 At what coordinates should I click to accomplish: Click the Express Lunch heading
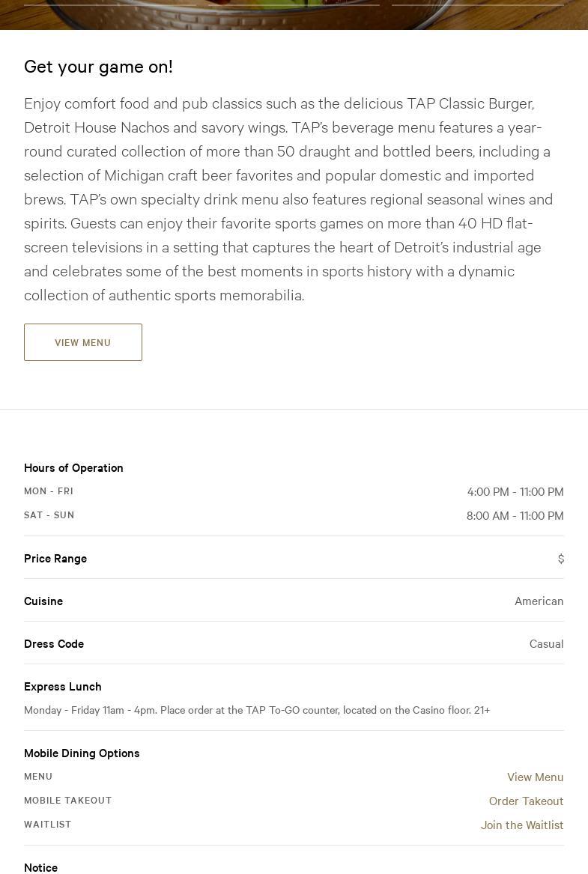(63, 686)
